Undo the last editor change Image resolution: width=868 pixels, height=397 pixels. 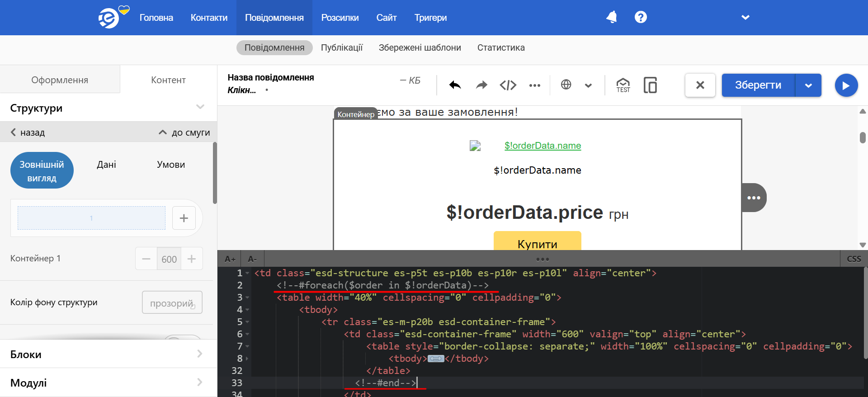(x=455, y=85)
